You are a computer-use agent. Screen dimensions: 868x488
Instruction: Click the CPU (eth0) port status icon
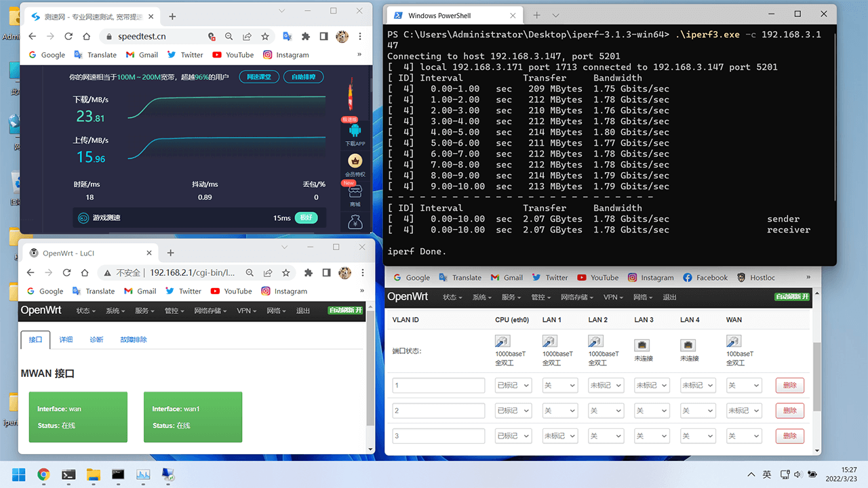coord(502,342)
